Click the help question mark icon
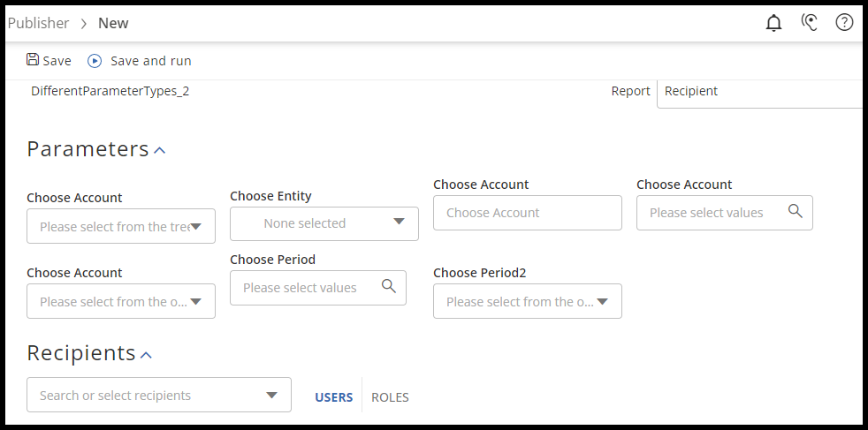The image size is (868, 430). tap(844, 23)
